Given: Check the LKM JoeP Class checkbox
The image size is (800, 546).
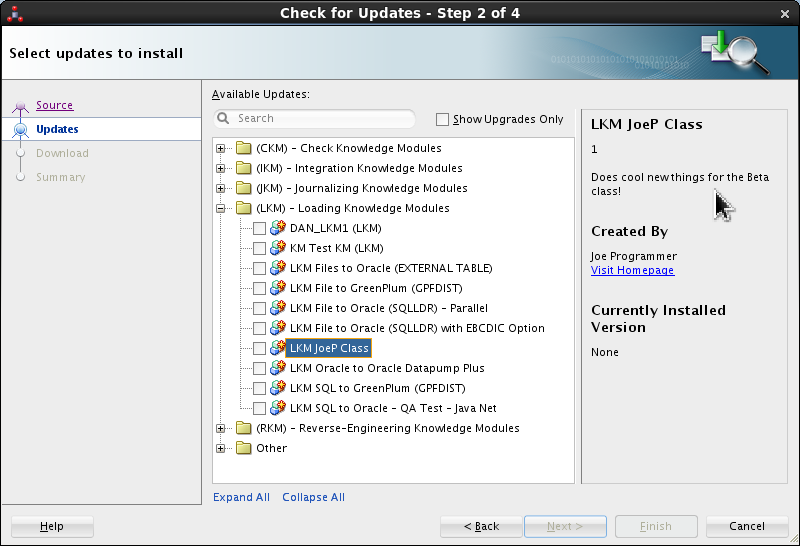Looking at the screenshot, I should point(259,348).
